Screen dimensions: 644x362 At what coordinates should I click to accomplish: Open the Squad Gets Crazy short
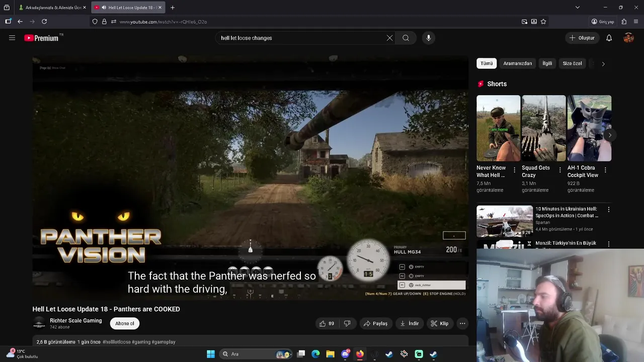click(543, 128)
